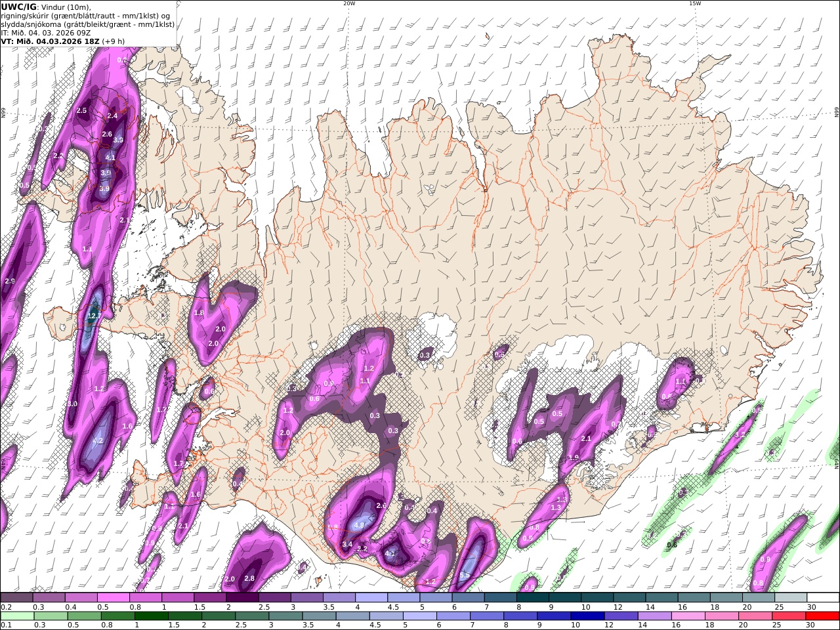Click the 2.4 precipitation value on the map
Image resolution: width=840 pixels, height=630 pixels.
pyautogui.click(x=112, y=116)
